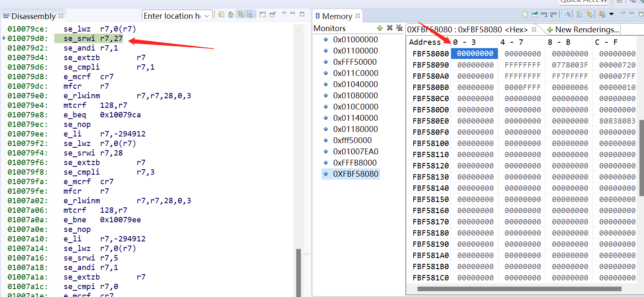Remove all memory monitors
This screenshot has height=297, width=644.
pyautogui.click(x=399, y=28)
